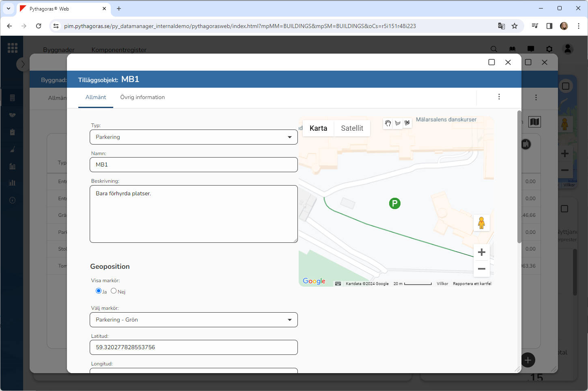
Task: Click the delete polygon tool on map
Action: coord(407,123)
